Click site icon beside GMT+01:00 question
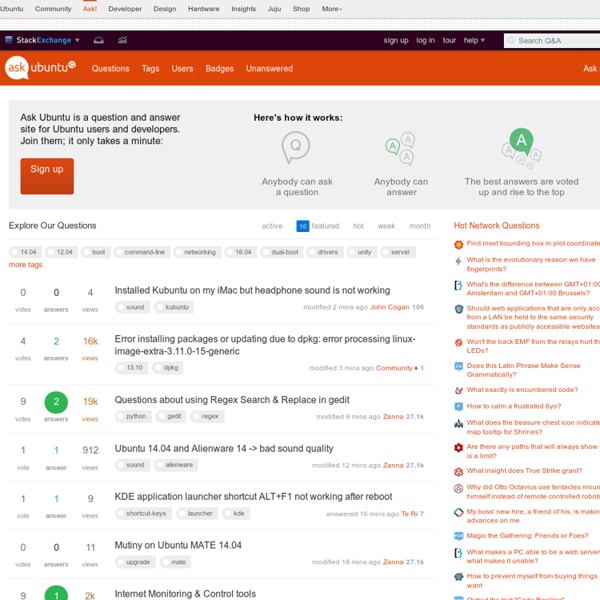This screenshot has width=600, height=600. tap(458, 285)
